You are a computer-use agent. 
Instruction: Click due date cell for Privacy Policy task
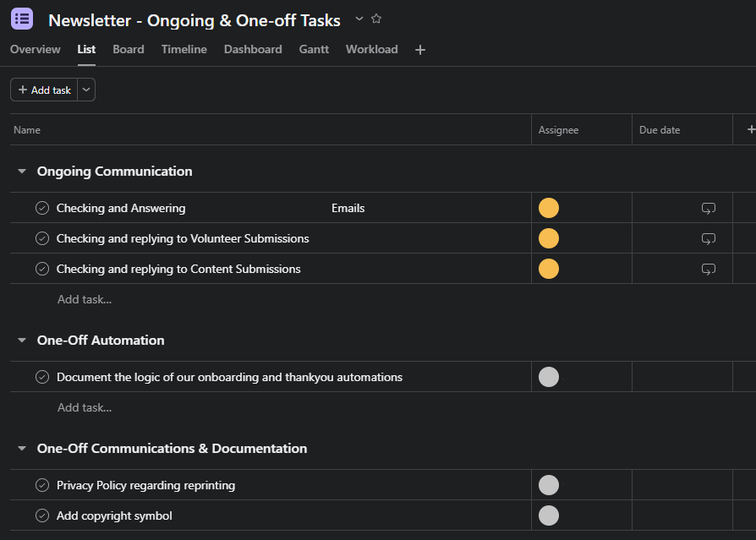[682, 485]
